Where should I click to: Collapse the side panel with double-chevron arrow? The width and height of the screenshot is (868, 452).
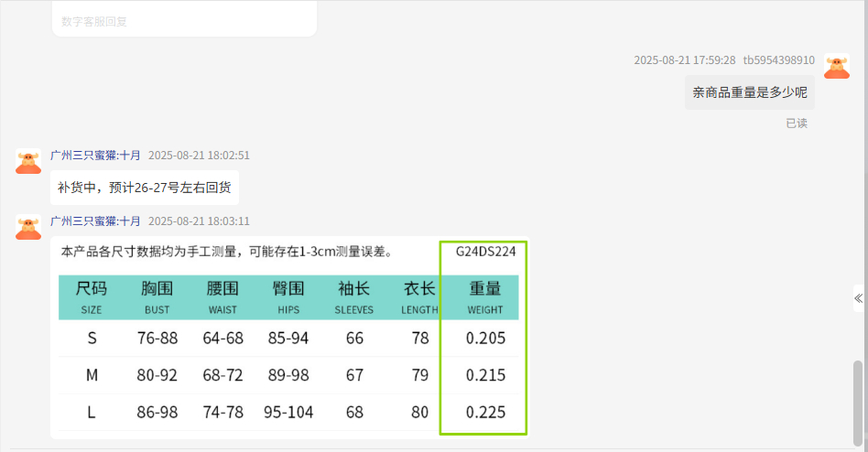pyautogui.click(x=858, y=298)
